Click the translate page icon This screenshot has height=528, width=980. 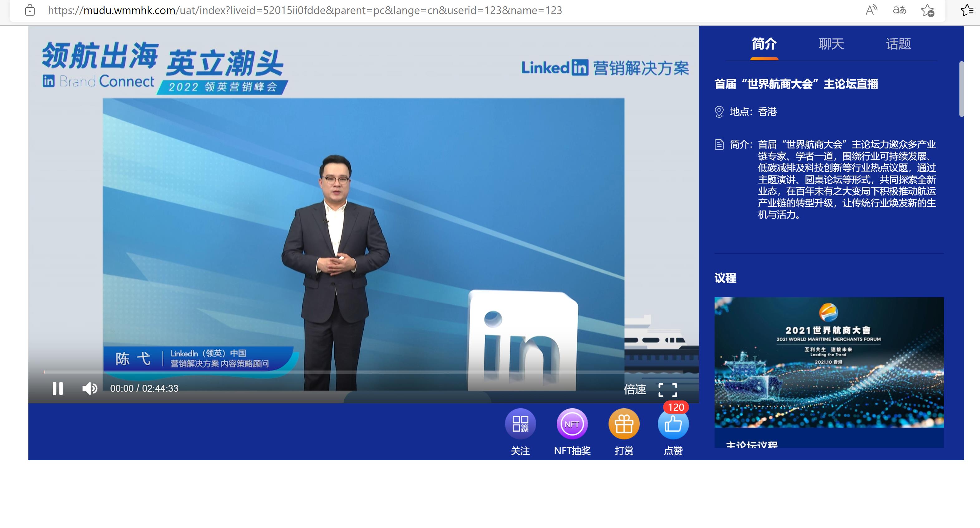coord(899,10)
